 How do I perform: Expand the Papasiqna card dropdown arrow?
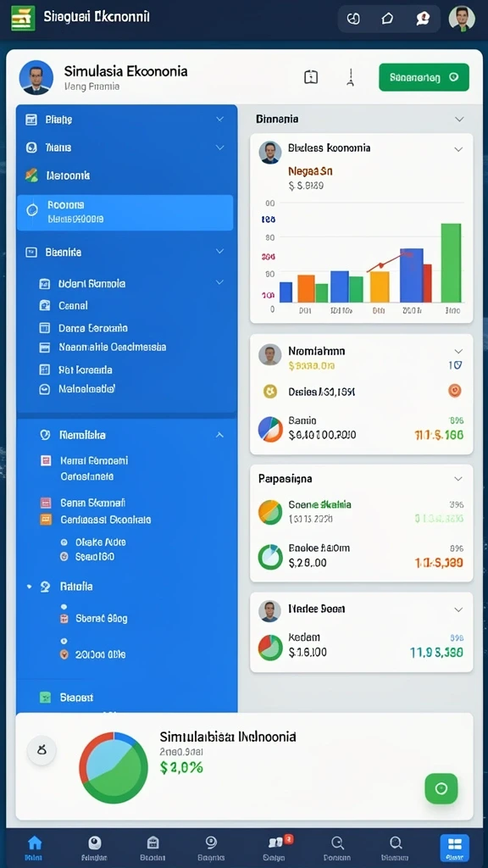[x=458, y=478]
